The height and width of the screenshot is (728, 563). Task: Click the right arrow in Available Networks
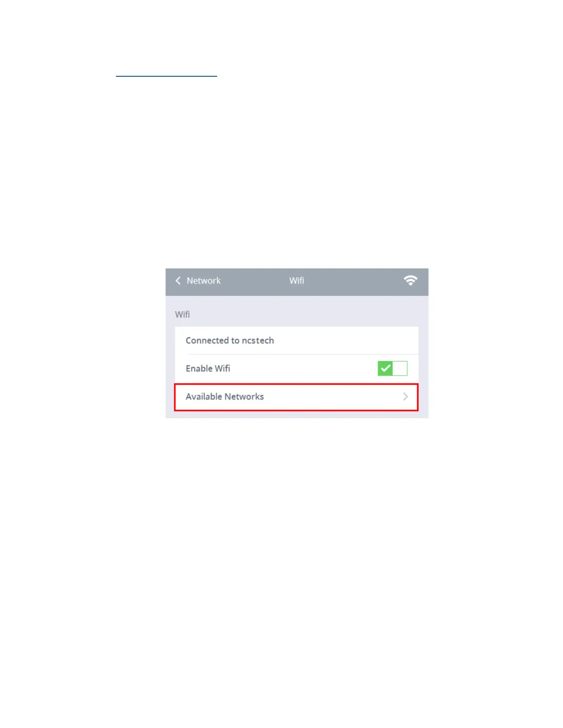tap(405, 397)
